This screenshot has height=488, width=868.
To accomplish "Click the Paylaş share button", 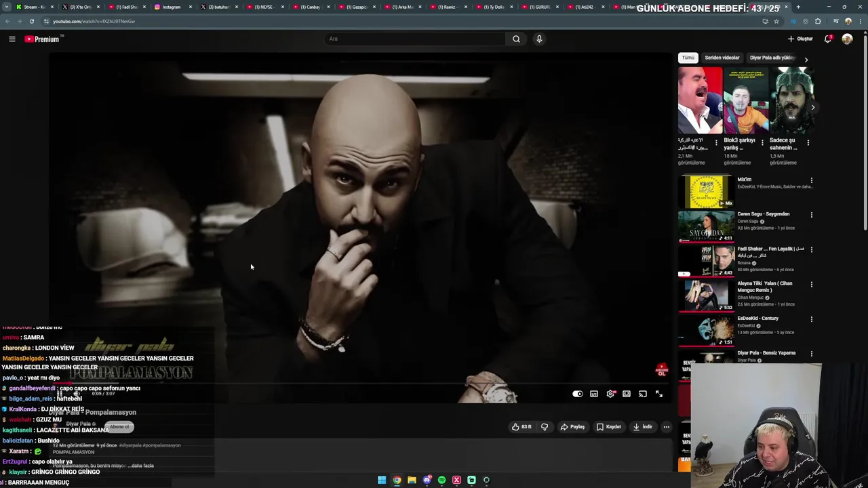I will 572,427.
